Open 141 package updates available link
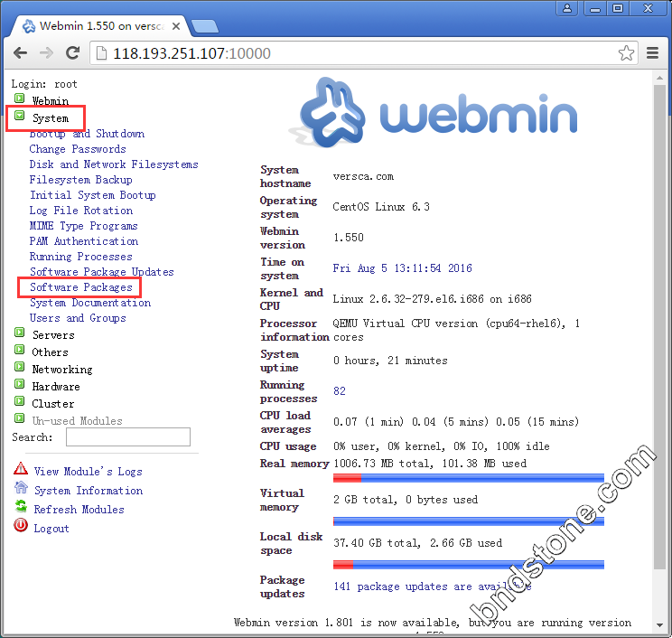Screen dimensions: 672x638 [x=433, y=586]
